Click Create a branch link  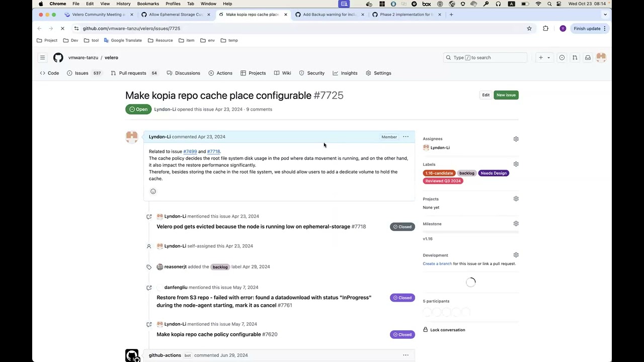(437, 264)
